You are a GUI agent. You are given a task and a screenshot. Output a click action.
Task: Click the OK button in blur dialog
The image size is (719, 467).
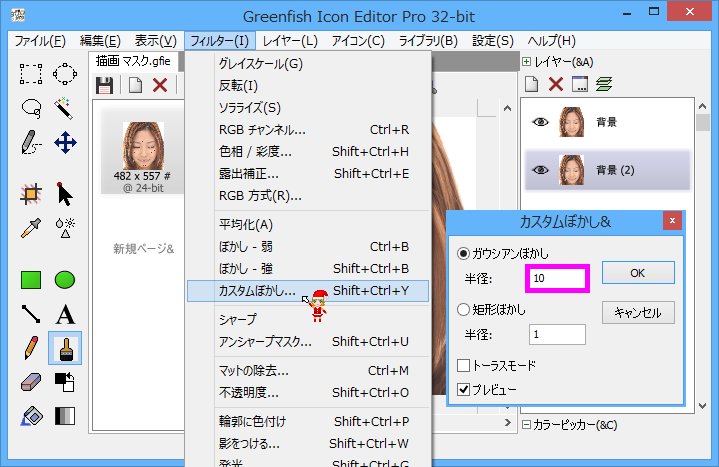tap(637, 273)
